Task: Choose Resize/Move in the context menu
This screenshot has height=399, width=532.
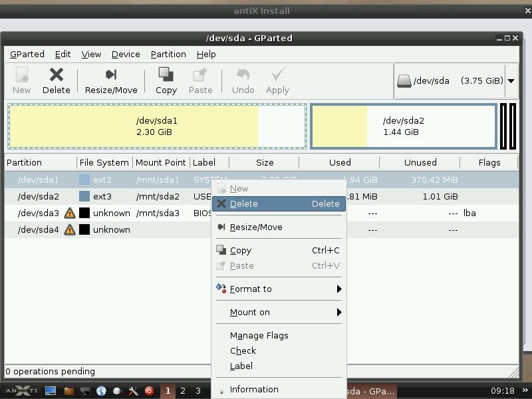Action: 279,227
